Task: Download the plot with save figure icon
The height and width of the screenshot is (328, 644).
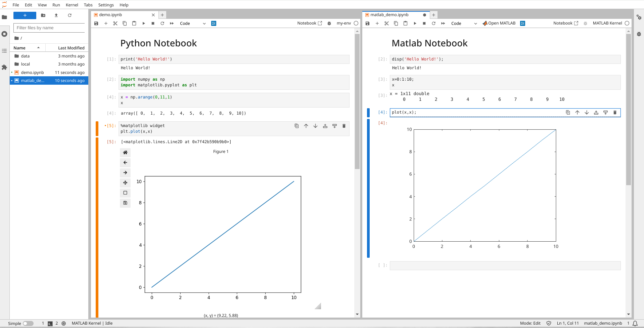Action: point(125,203)
